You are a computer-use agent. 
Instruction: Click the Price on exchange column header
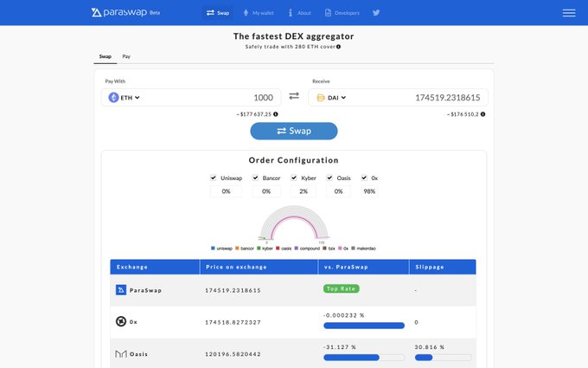pos(259,267)
